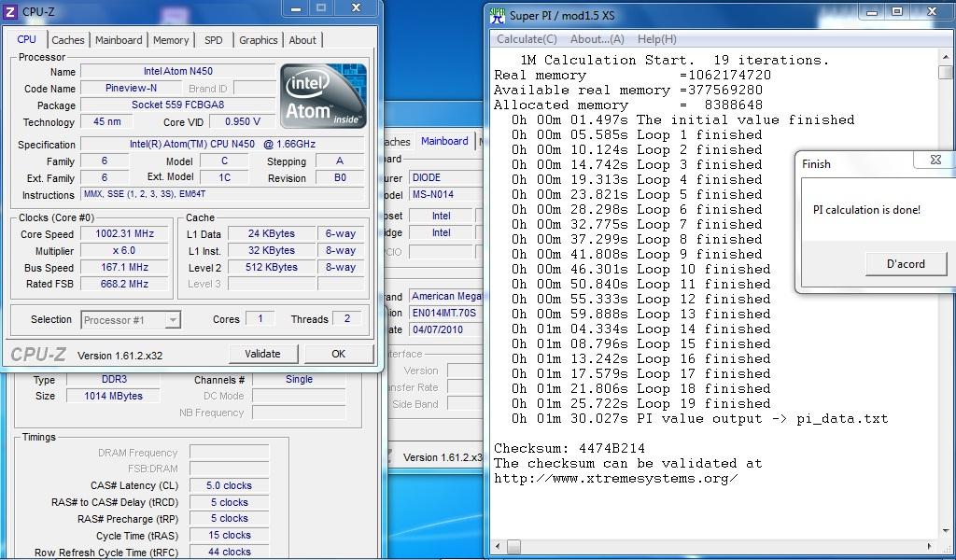This screenshot has height=560, width=956.
Task: Click the Instructions field MMX, SSE
Action: (222, 194)
